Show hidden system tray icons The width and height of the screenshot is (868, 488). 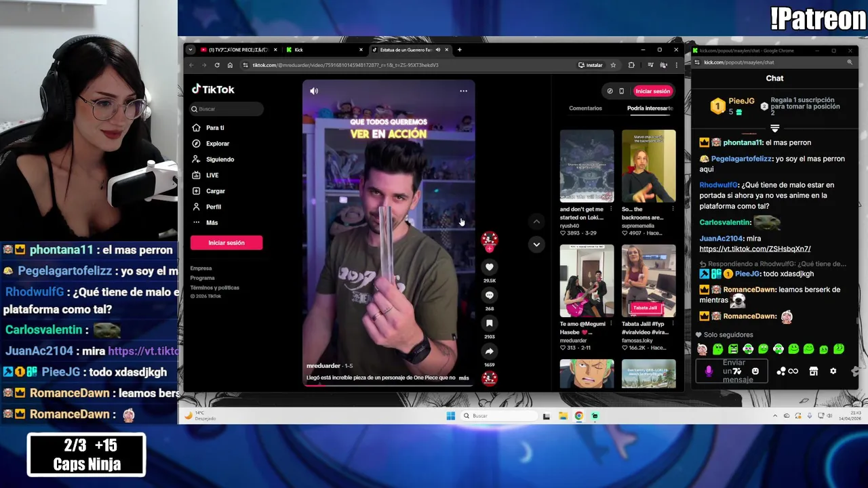pos(775,415)
